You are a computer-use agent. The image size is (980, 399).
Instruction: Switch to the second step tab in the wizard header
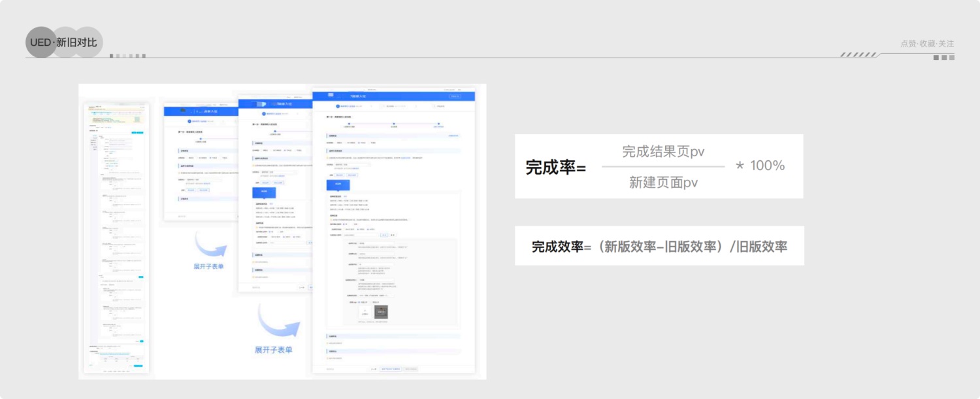click(390, 105)
